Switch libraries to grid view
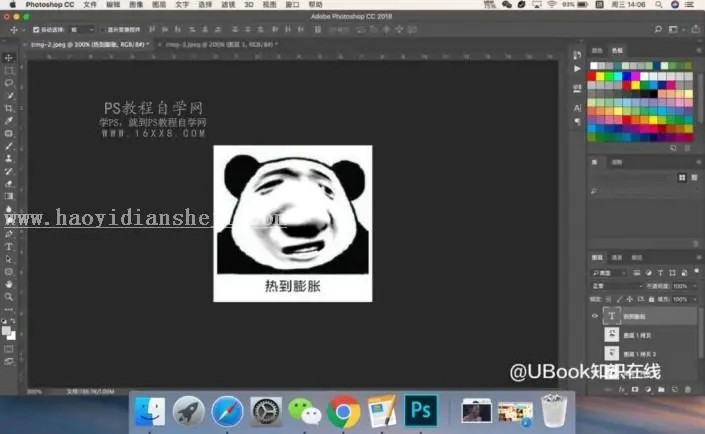Image resolution: width=705 pixels, height=434 pixels. (682, 178)
